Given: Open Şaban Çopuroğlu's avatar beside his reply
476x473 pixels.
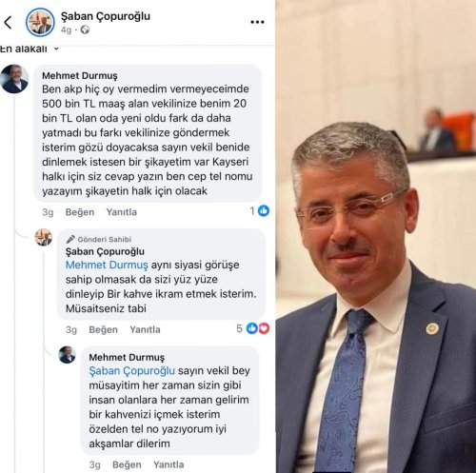Looking at the screenshot, I should pyautogui.click(x=44, y=237).
